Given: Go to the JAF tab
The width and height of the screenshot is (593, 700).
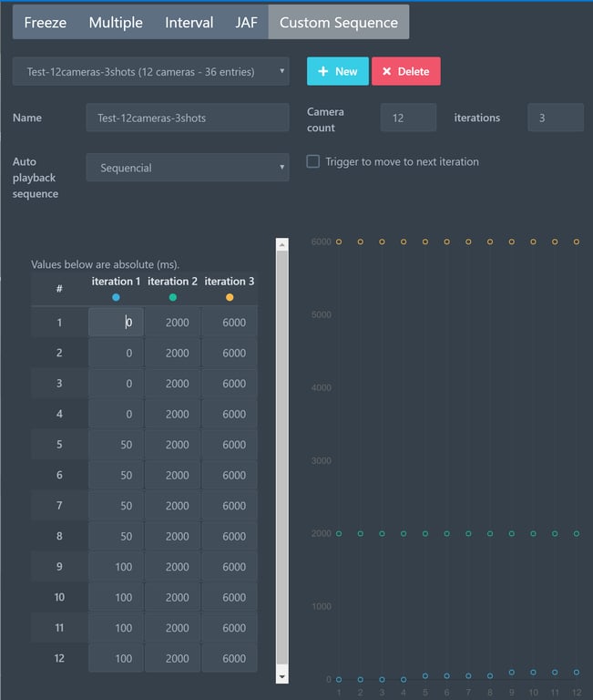Looking at the screenshot, I should [246, 22].
